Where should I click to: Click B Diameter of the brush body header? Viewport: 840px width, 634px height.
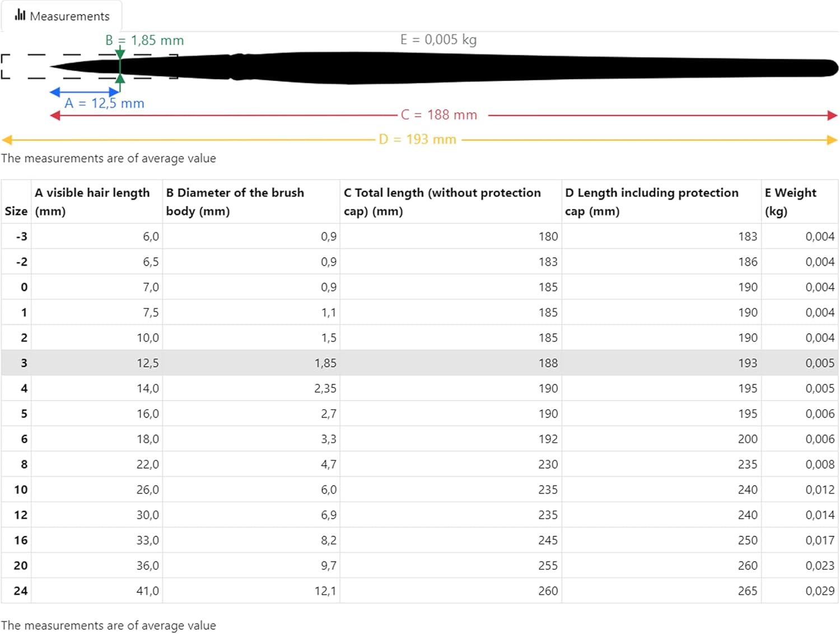235,201
